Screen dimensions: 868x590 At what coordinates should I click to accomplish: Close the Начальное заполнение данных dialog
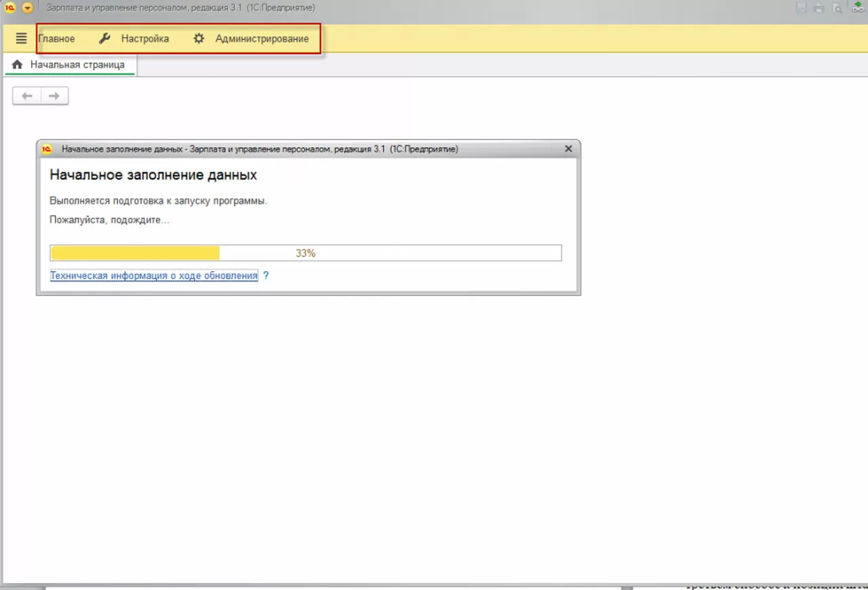click(568, 149)
